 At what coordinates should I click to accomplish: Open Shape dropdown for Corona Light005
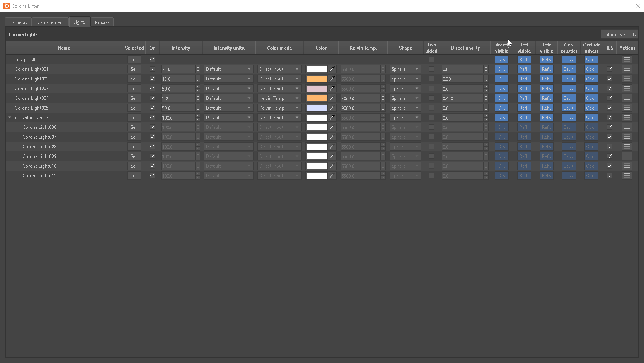point(405,108)
